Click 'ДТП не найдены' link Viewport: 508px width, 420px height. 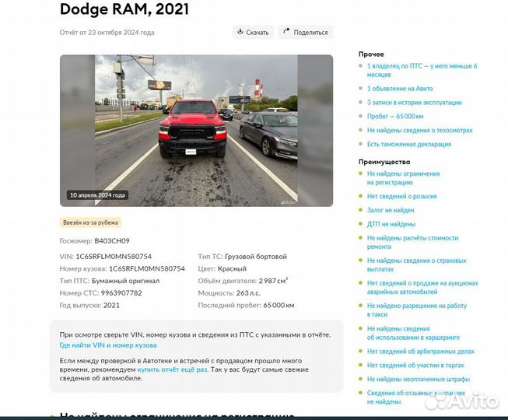click(391, 224)
